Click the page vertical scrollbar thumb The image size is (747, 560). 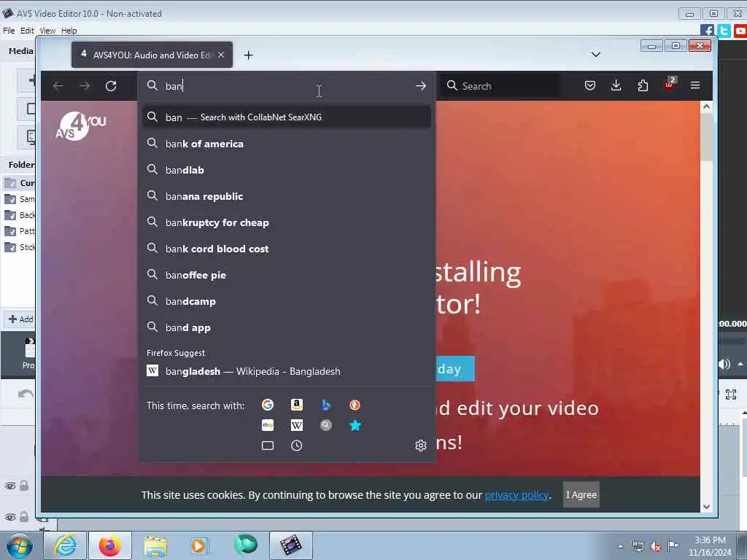tap(706, 136)
